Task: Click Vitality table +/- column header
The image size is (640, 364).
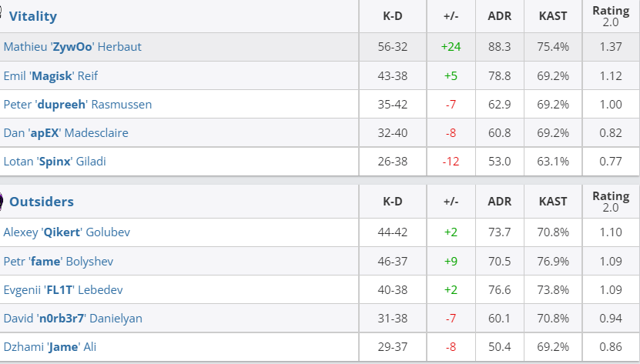Action: [451, 16]
